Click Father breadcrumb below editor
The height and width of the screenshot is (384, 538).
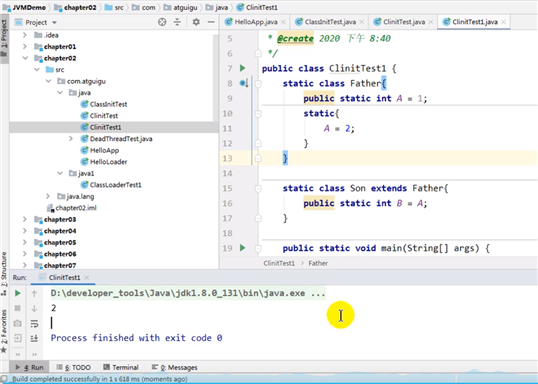318,263
